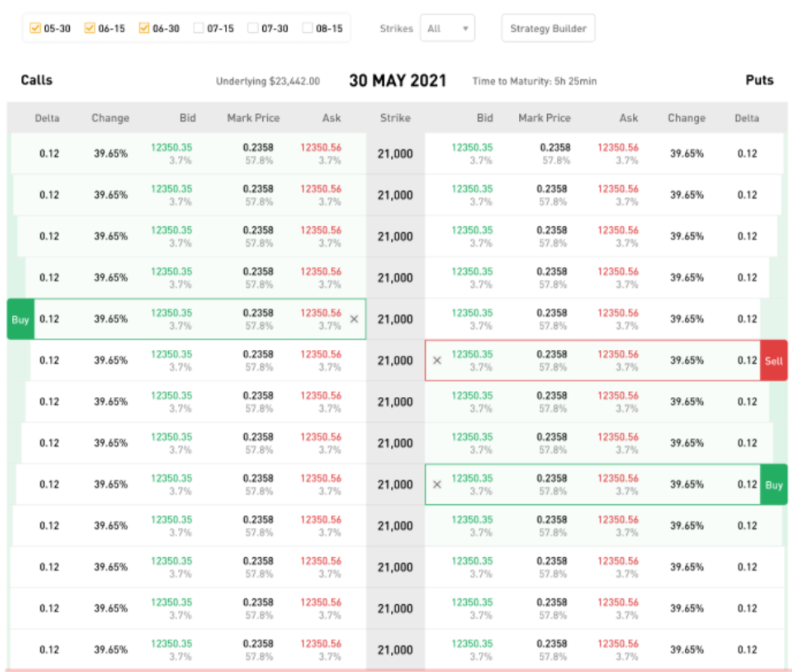Viewport: 792px width, 672px height.
Task: Remove the red Sell-highlighted put selection via X
Action: (437, 360)
